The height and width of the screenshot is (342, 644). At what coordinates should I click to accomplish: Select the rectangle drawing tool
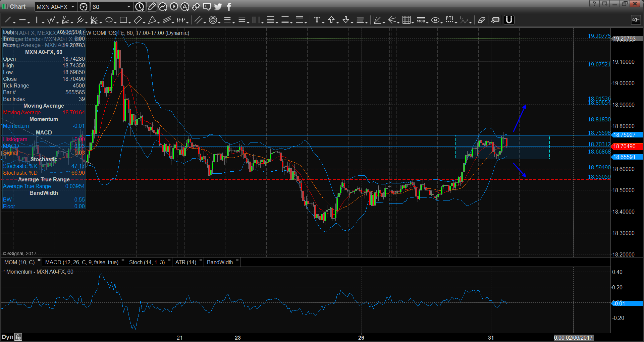[x=123, y=20]
